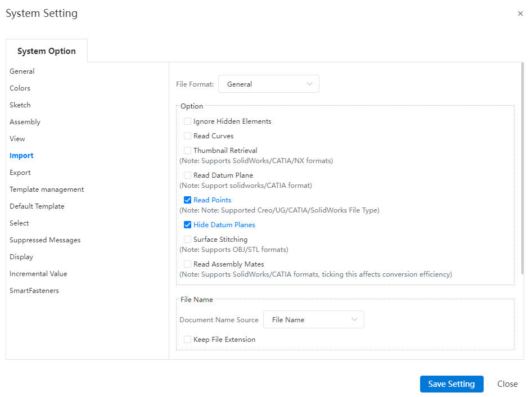Viewport: 532px width, 397px height.
Task: Open the Export settings category
Action: pyautogui.click(x=20, y=173)
